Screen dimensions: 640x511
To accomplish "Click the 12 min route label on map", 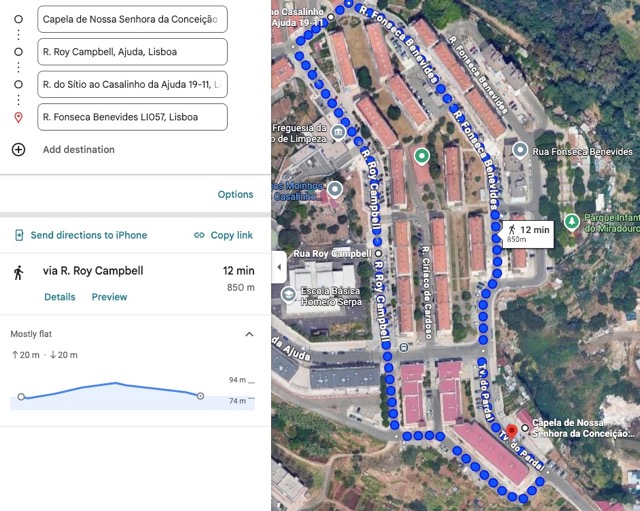I will tap(528, 234).
